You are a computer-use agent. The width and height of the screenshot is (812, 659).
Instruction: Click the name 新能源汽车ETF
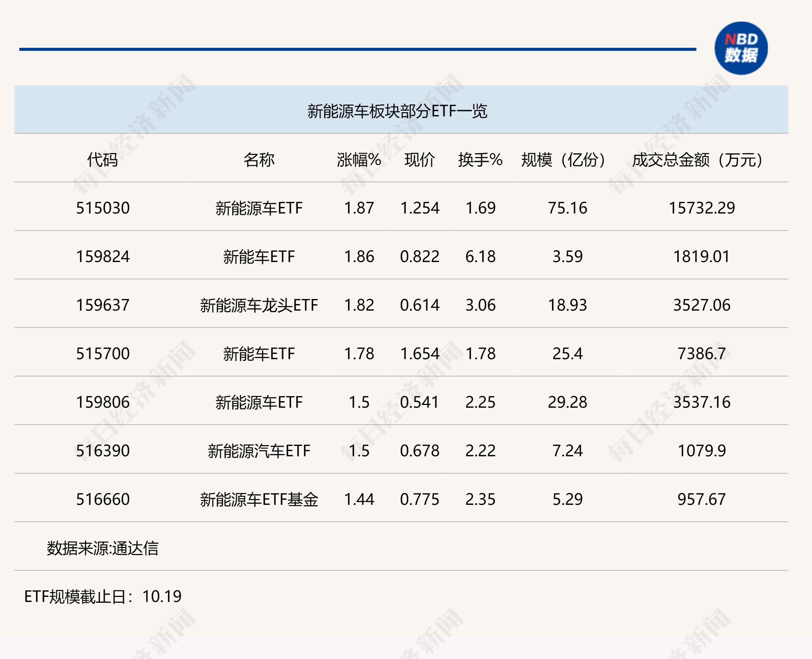[x=259, y=451]
